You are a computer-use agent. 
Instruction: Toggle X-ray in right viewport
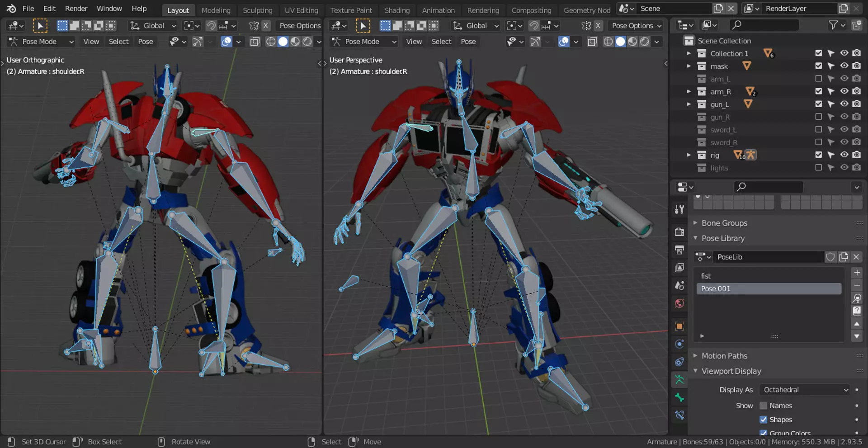(592, 42)
